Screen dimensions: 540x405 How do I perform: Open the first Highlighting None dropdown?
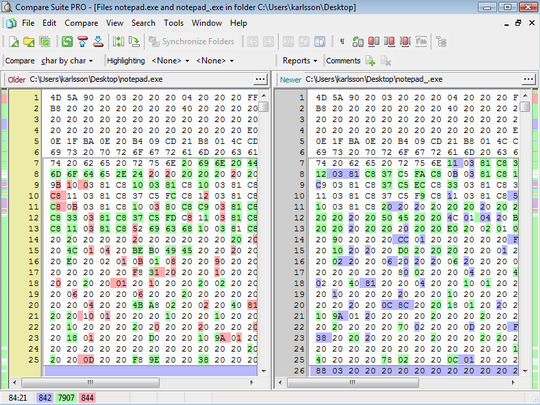coord(170,61)
